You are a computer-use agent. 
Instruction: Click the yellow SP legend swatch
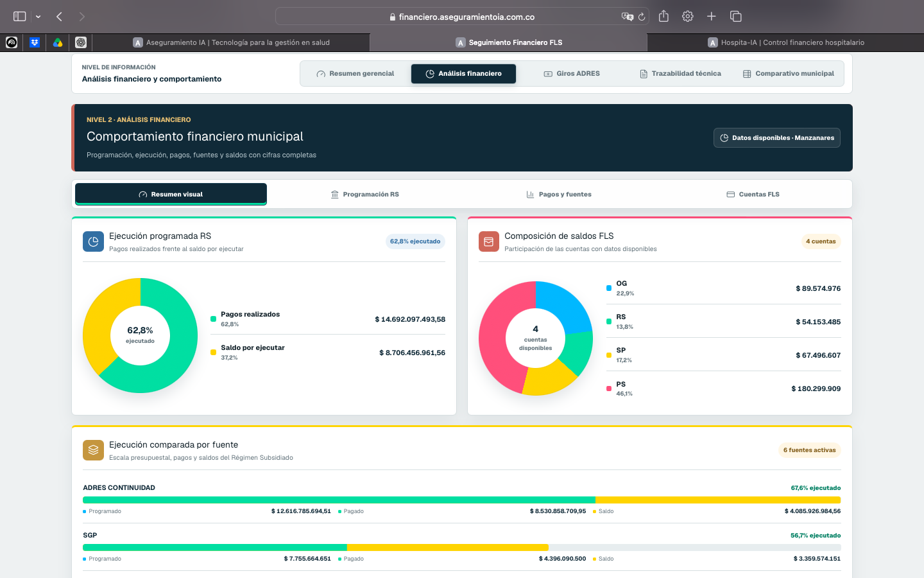point(609,355)
